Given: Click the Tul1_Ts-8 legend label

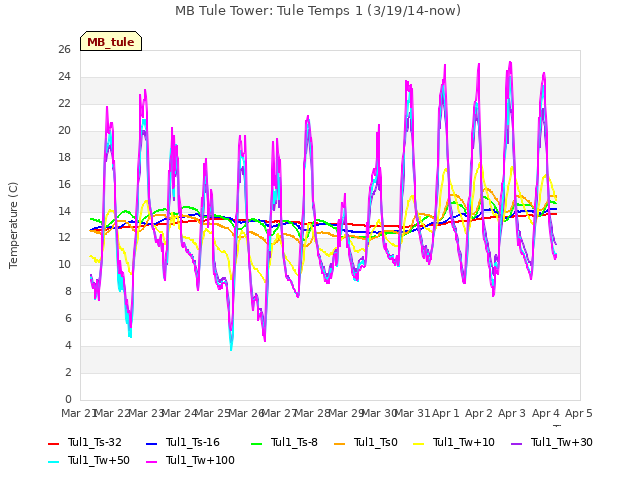Looking at the screenshot, I should point(294,442).
